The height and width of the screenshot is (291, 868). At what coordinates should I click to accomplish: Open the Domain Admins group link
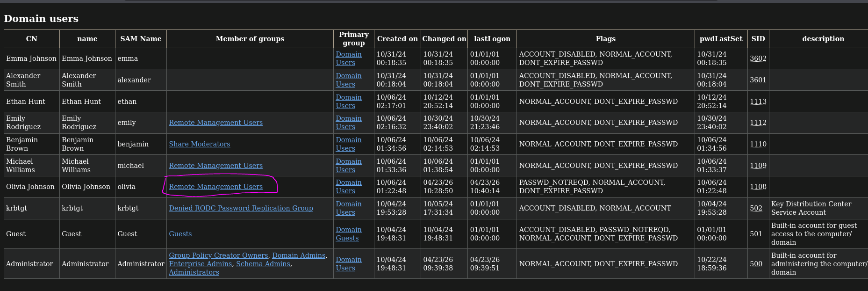[298, 255]
